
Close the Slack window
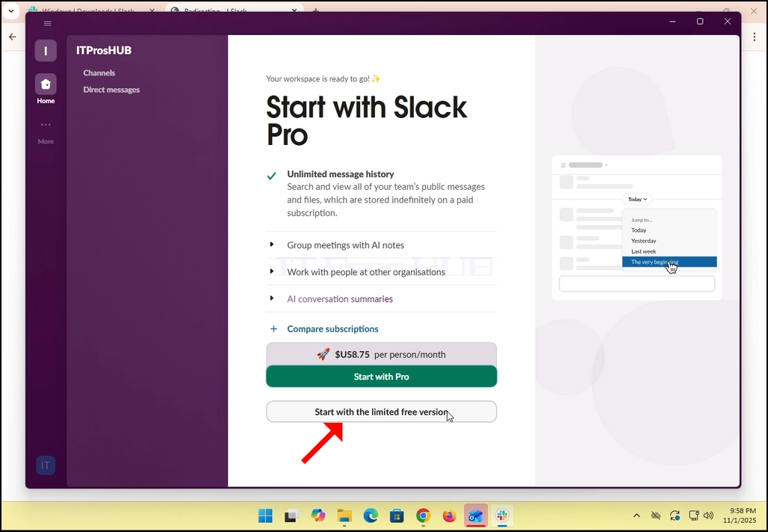[x=728, y=22]
